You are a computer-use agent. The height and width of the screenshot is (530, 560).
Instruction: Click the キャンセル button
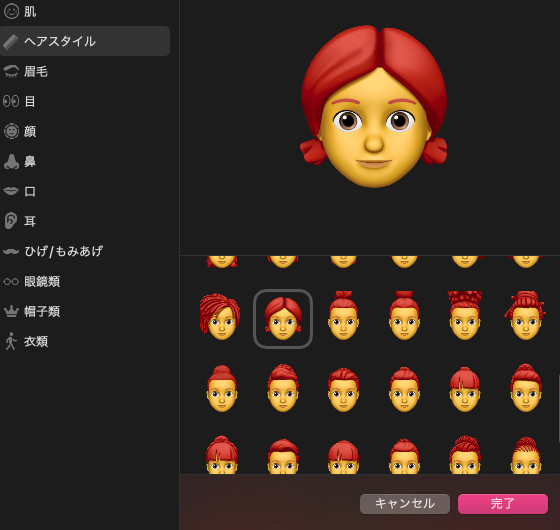pos(405,504)
